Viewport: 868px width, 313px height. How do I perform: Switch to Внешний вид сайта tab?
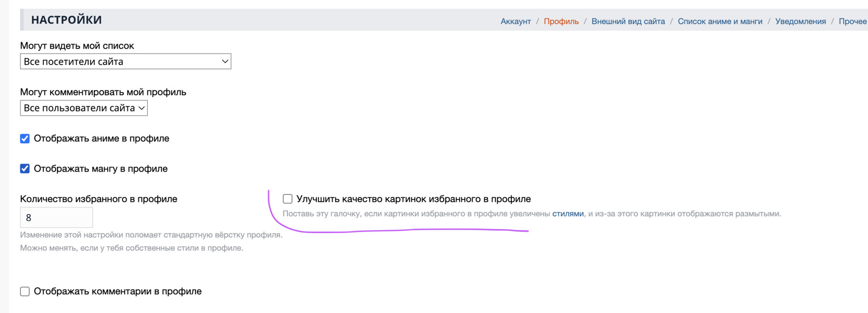(x=628, y=21)
